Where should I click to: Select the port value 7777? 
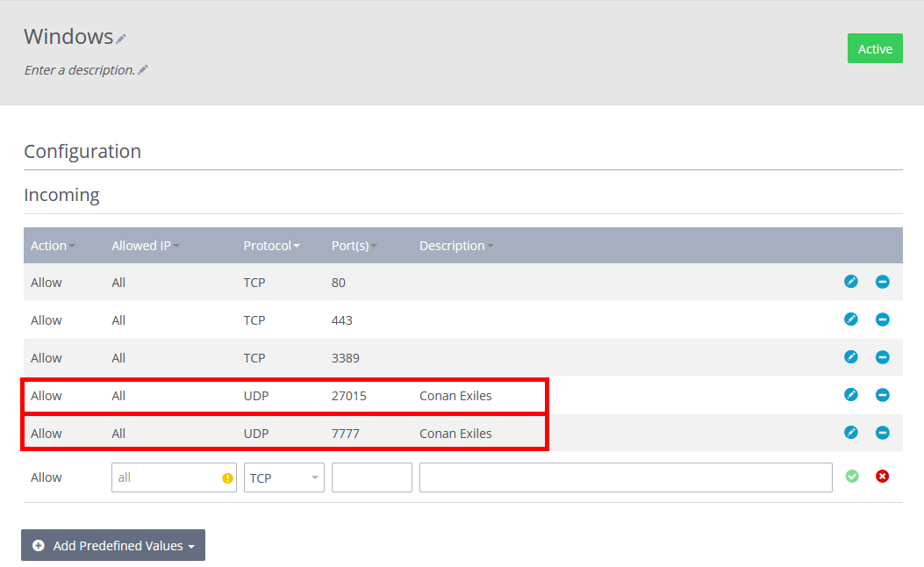click(346, 434)
